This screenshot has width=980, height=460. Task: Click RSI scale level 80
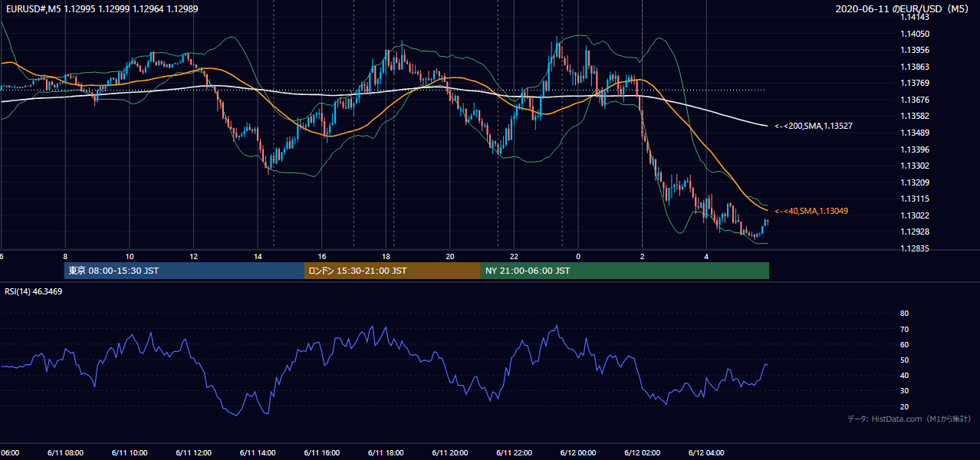tap(904, 314)
